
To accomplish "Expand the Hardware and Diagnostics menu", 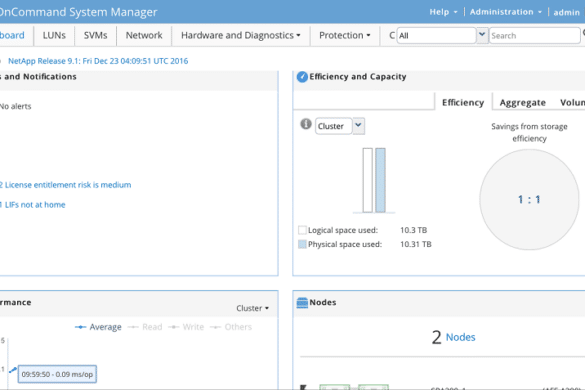I will pos(241,35).
